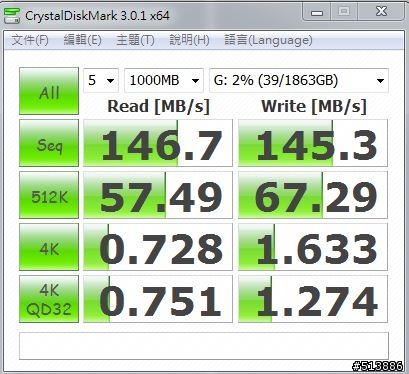The image size is (409, 374).
Task: Click the Seq read result 146.7
Action: coord(158,143)
